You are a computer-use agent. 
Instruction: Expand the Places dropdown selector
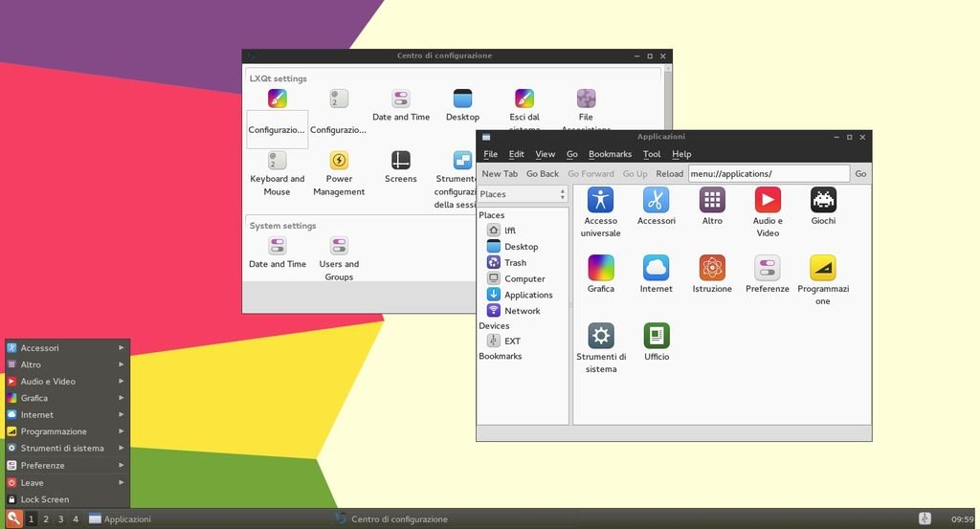click(x=523, y=194)
